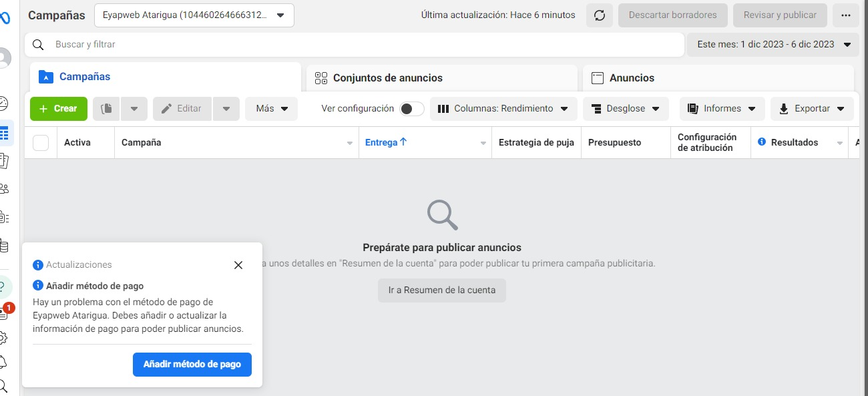This screenshot has width=868, height=396.
Task: Open the three-dot more options menu
Action: click(x=846, y=15)
